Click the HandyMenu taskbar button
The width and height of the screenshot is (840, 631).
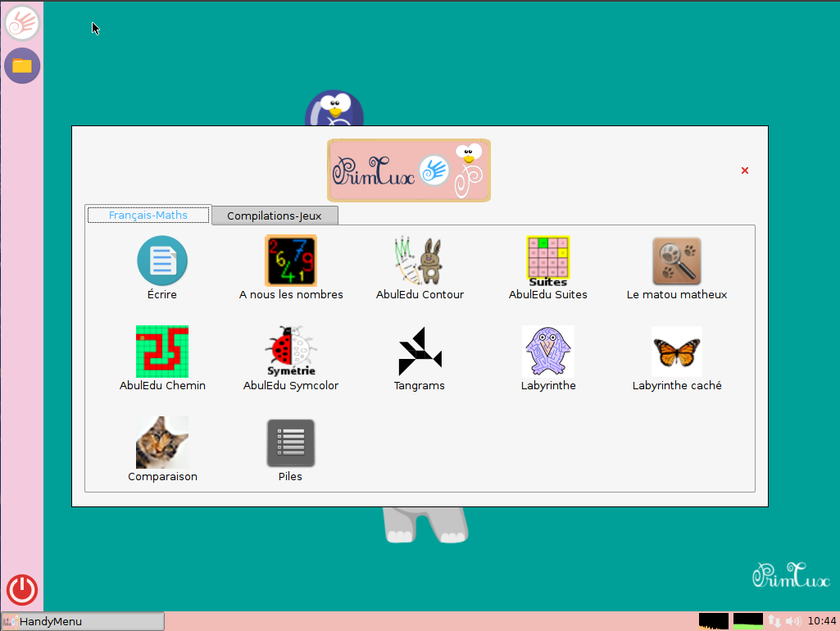coord(83,621)
